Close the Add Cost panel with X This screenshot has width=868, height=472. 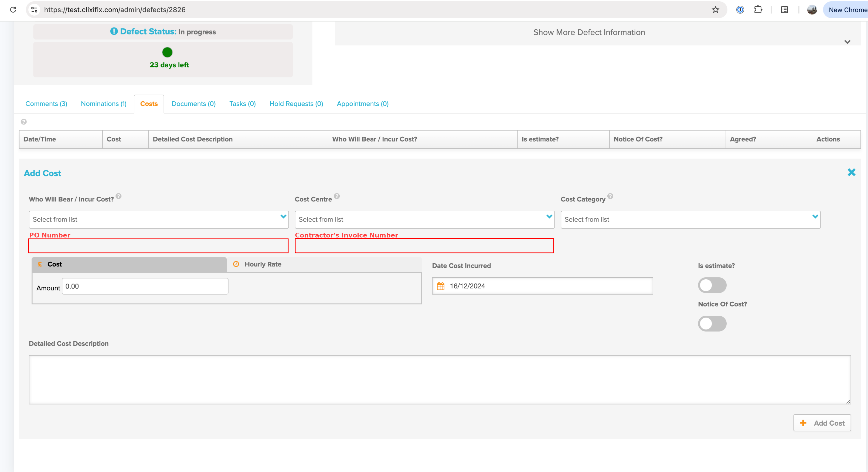click(851, 172)
